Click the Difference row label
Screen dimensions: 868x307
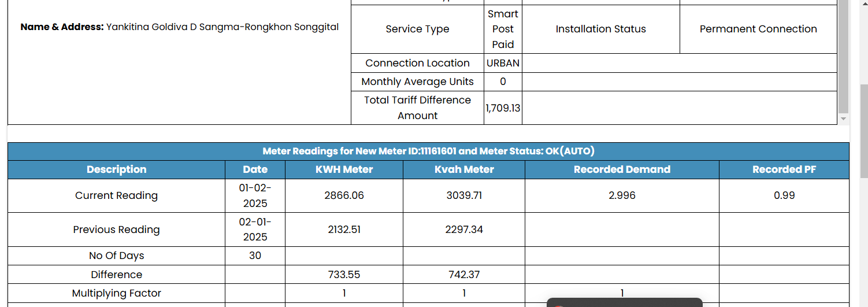click(x=116, y=275)
